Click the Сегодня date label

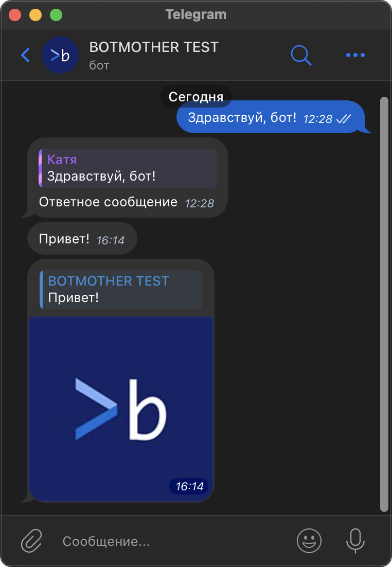click(195, 97)
